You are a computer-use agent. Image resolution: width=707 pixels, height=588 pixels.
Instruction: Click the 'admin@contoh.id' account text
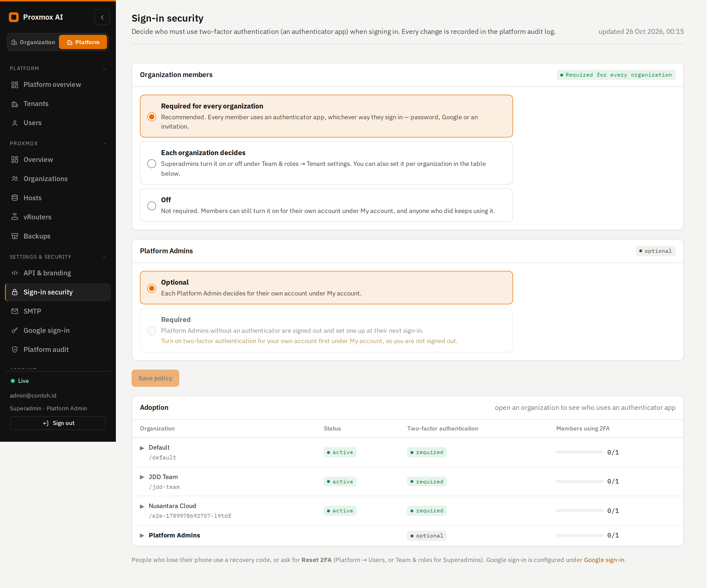click(33, 396)
